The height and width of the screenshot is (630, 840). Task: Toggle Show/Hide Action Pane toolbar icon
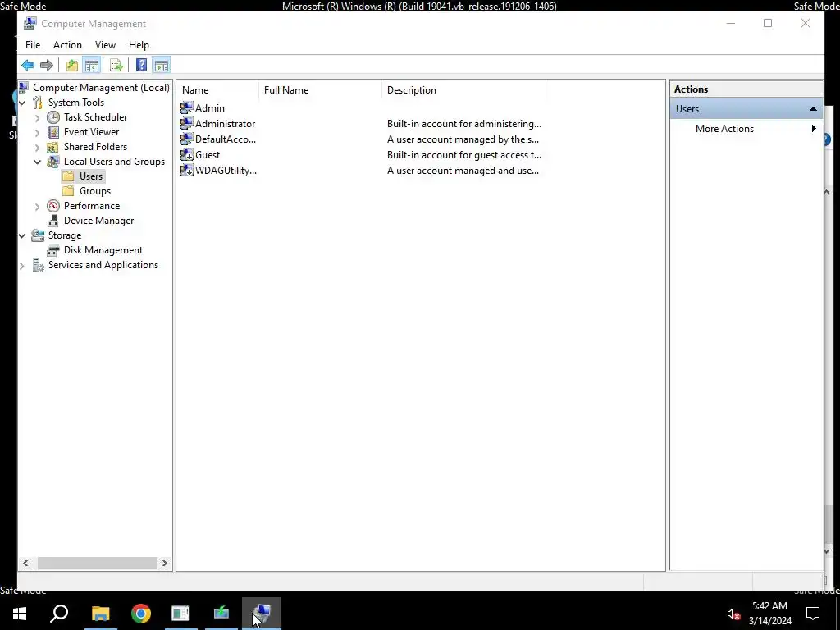tap(162, 66)
